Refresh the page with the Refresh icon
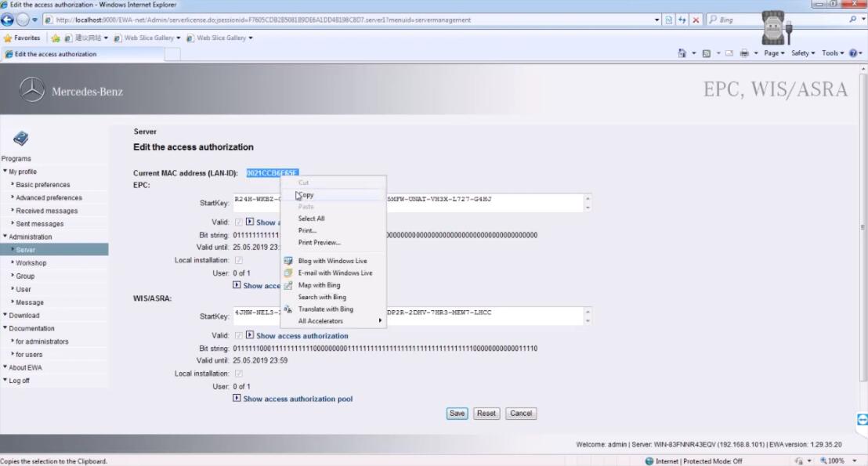868x466 pixels. tap(682, 20)
